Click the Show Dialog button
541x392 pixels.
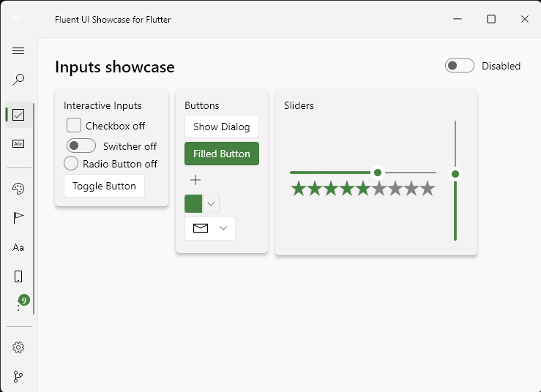tap(221, 127)
